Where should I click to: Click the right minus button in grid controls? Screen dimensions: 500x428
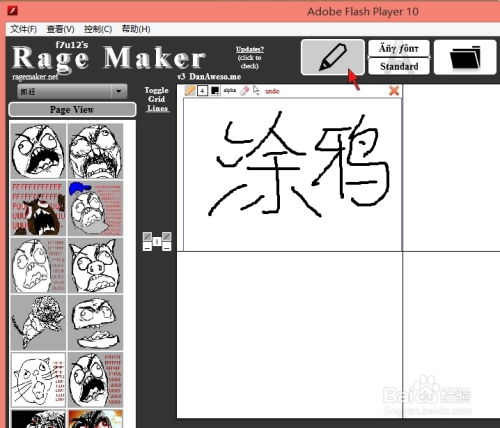point(167,246)
